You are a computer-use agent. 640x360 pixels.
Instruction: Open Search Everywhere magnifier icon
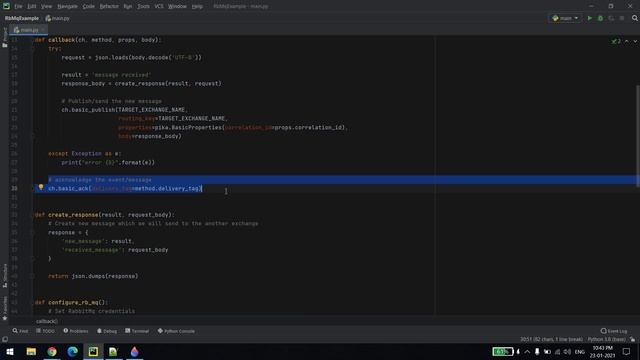[x=635, y=18]
